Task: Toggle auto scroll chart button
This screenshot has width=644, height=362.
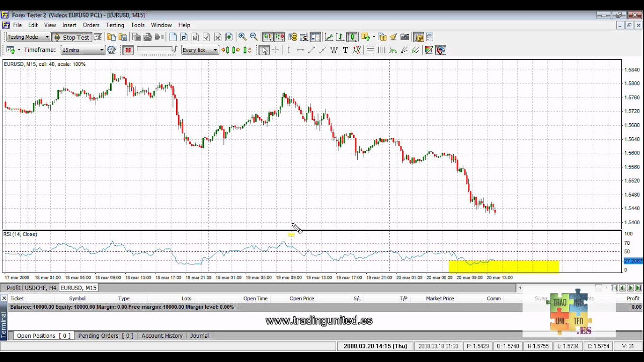Action: pyautogui.click(x=267, y=37)
